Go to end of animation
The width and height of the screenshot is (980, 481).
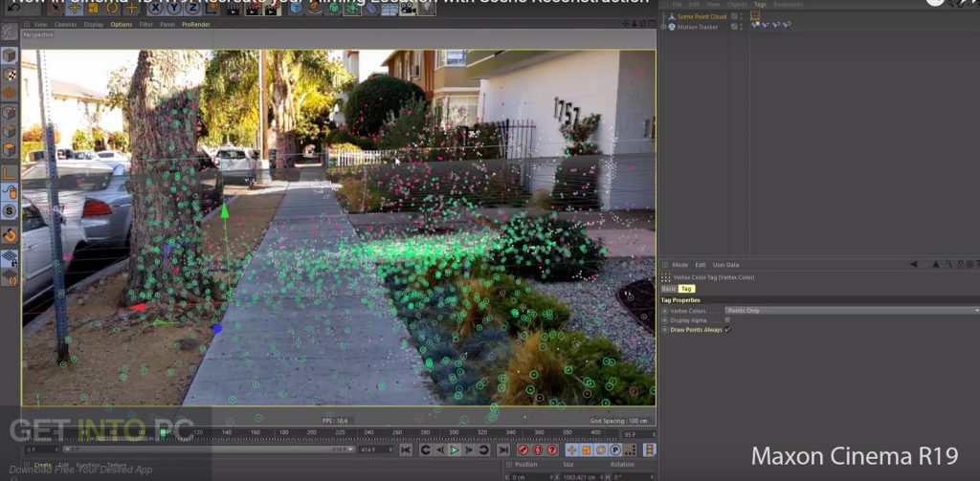(x=503, y=449)
